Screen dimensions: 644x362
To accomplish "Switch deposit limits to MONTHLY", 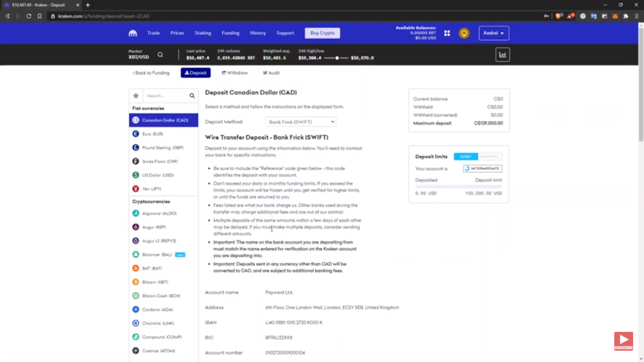I will click(x=490, y=156).
